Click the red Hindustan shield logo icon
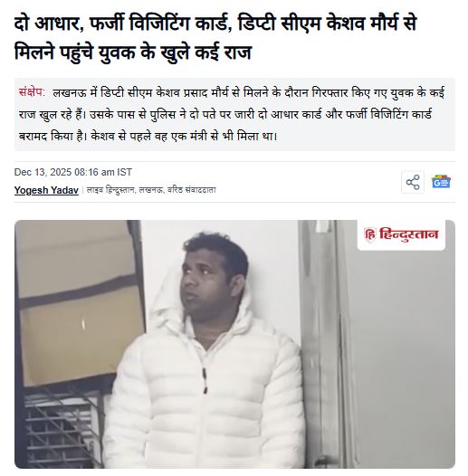The height and width of the screenshot is (476, 468). pos(370,234)
